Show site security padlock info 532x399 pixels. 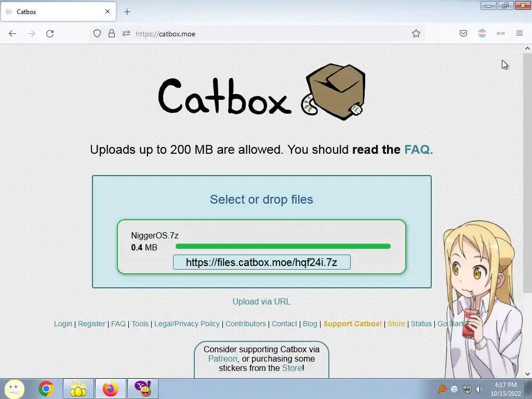pos(112,34)
